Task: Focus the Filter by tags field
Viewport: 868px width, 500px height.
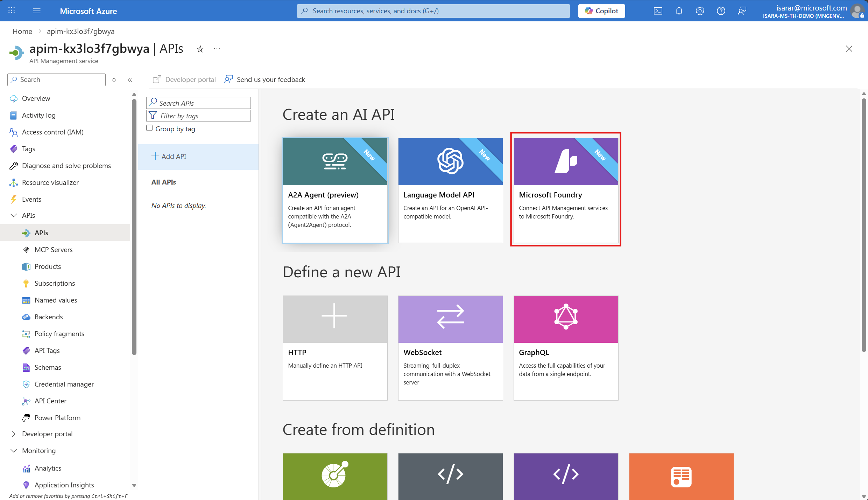Action: coord(198,116)
